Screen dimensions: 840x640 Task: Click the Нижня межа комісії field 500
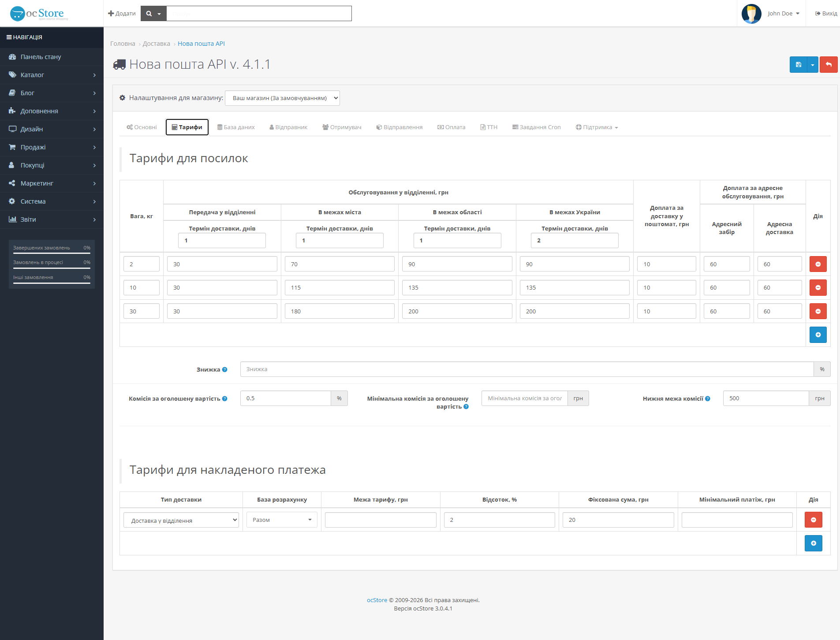tap(766, 398)
